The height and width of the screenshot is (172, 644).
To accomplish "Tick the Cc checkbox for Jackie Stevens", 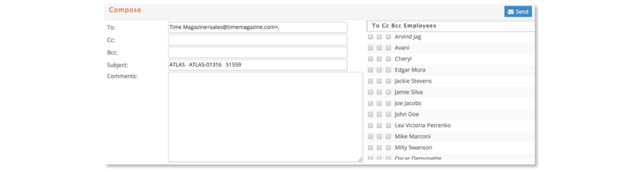I will coord(379,81).
